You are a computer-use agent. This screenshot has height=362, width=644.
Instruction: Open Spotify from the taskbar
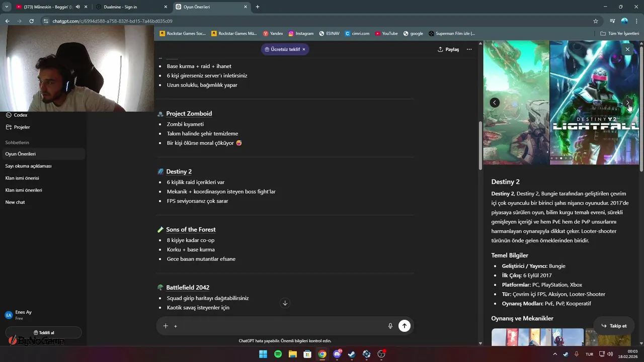pyautogui.click(x=278, y=354)
